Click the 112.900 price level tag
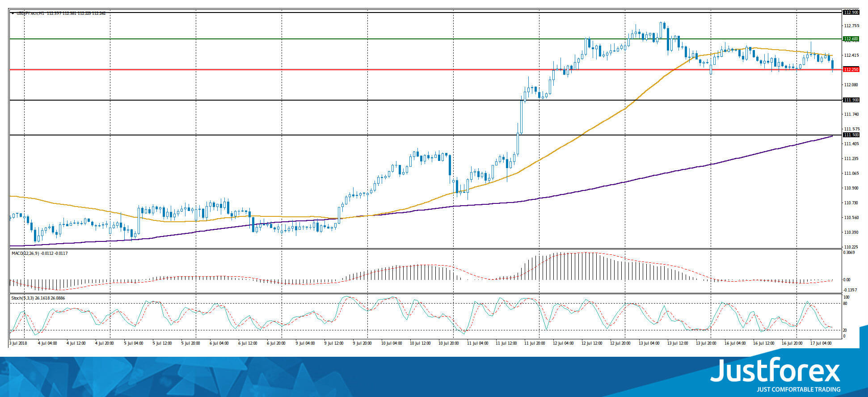This screenshot has height=397, width=868. (851, 13)
